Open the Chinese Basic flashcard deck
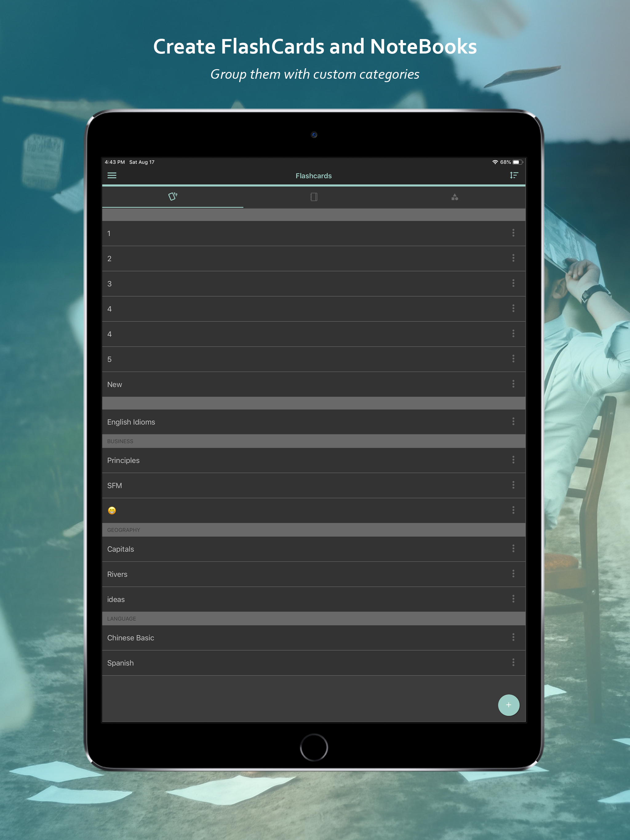The image size is (630, 840). pyautogui.click(x=131, y=638)
